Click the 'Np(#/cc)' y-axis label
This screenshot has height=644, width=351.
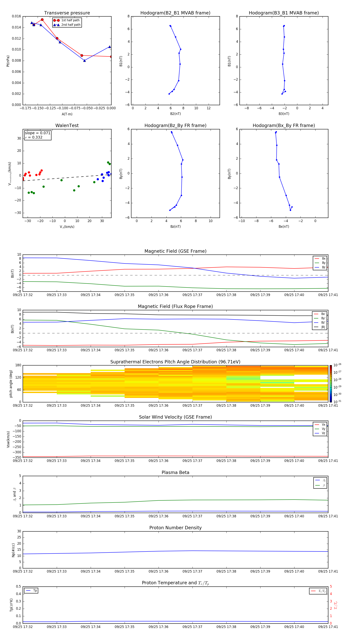13,550
